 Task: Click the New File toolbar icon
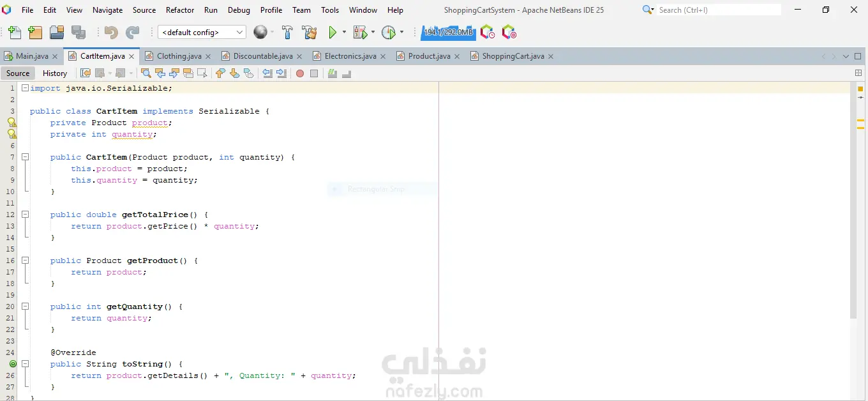coord(15,33)
